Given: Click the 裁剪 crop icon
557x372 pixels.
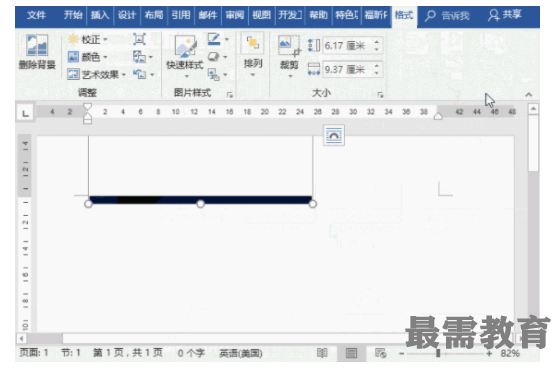Looking at the screenshot, I should pos(290,46).
